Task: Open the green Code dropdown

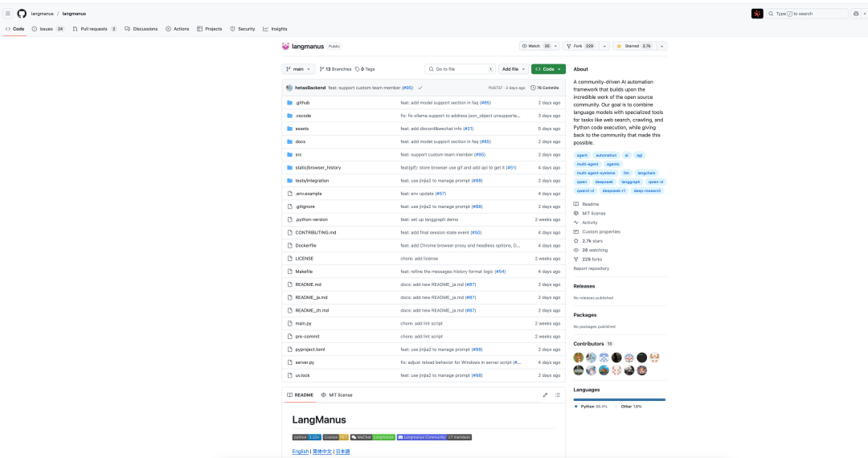Action: point(548,69)
